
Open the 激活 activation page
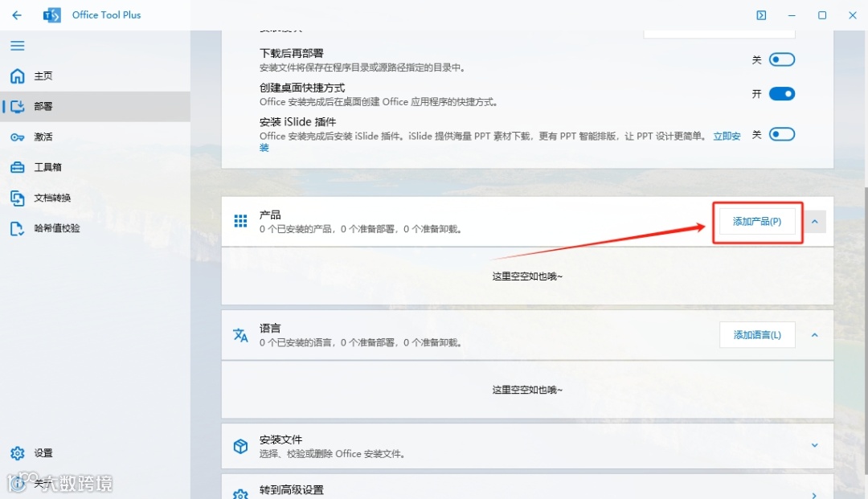(95, 137)
